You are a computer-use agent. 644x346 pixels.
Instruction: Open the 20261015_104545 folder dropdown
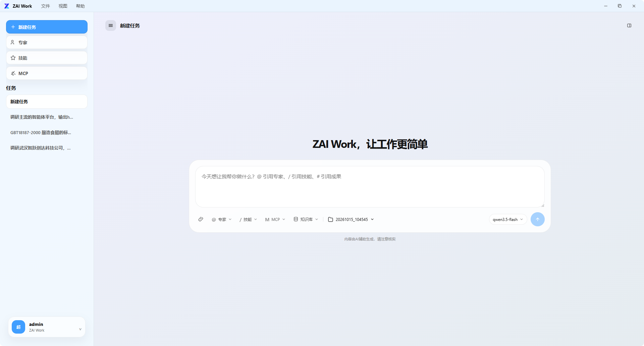351,219
